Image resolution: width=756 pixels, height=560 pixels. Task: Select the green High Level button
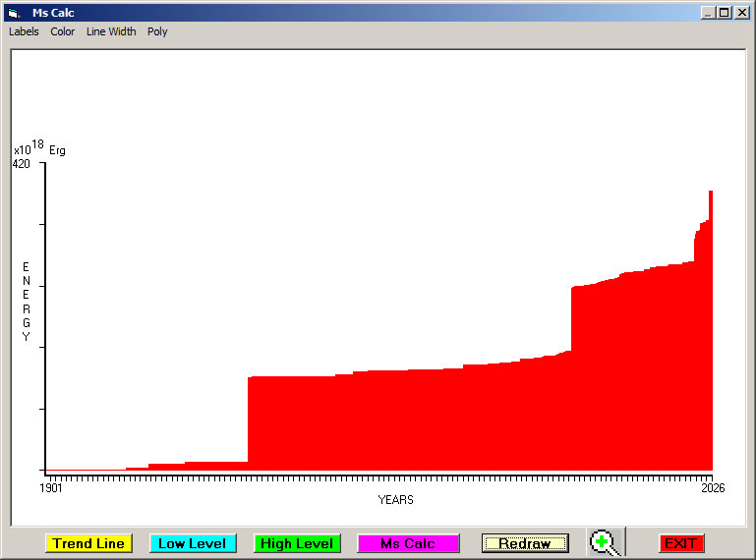coord(297,543)
